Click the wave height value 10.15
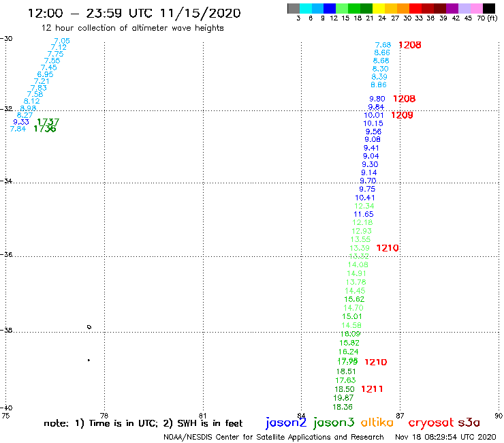 [x=373, y=123]
